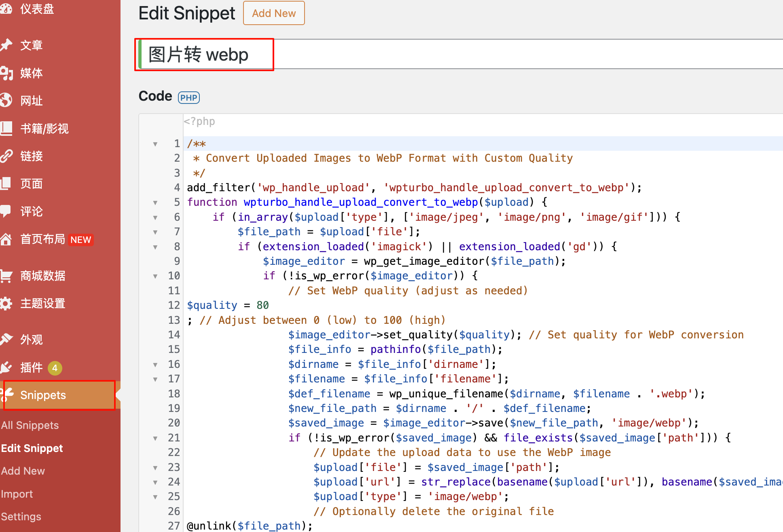Viewport: 783px width, 532px height.
Task: Select Edit Snippet submenu link
Action: (x=32, y=448)
